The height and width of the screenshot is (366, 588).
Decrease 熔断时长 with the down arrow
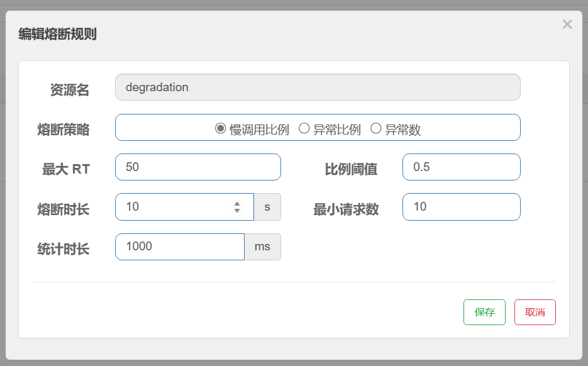tap(237, 211)
